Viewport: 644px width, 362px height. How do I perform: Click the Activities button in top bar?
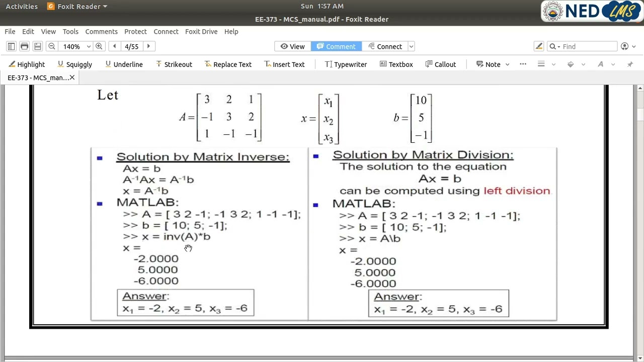click(22, 6)
